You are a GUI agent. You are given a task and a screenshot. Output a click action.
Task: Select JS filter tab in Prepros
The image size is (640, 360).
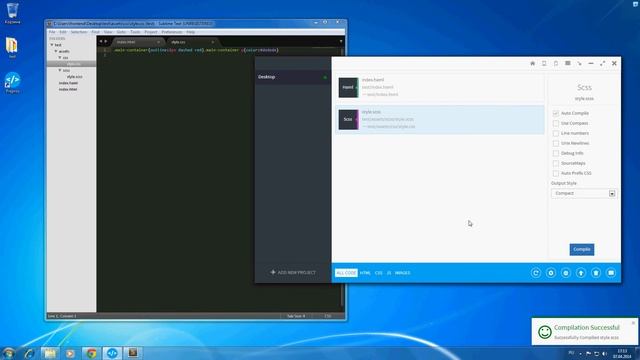coord(389,273)
